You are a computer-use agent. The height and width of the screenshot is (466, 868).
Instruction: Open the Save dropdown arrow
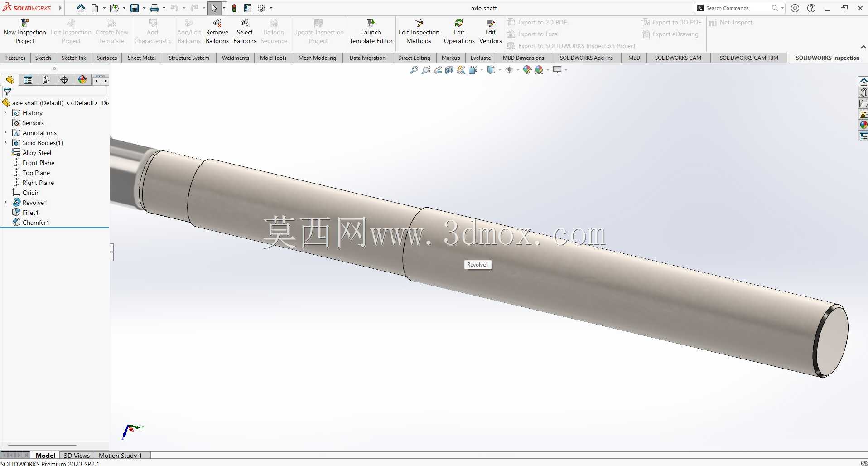coord(144,8)
